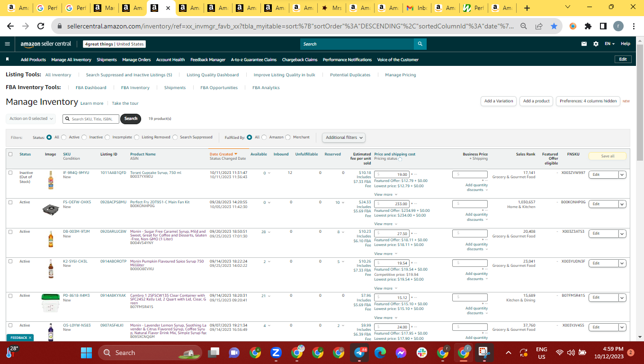This screenshot has height=364, width=644.
Task: Expand Available quantity chevron for Monin Sugar Free Caramel
Action: tap(269, 232)
